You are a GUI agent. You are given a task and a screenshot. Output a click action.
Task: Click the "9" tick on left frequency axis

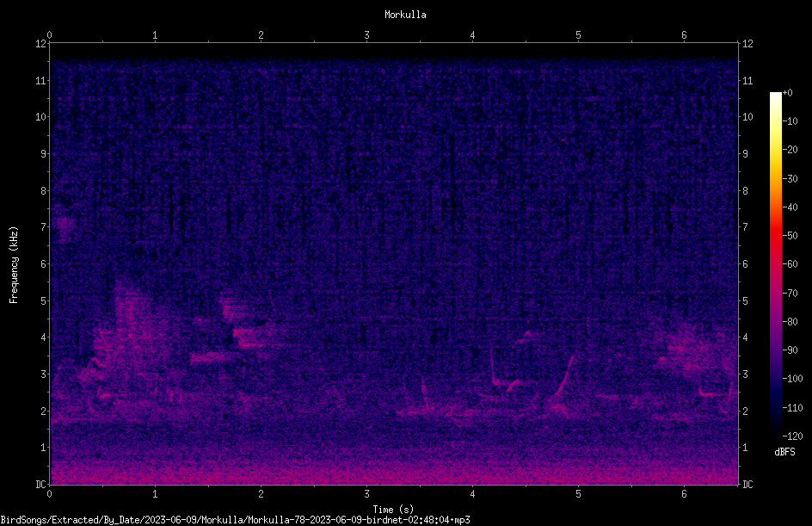click(x=43, y=154)
